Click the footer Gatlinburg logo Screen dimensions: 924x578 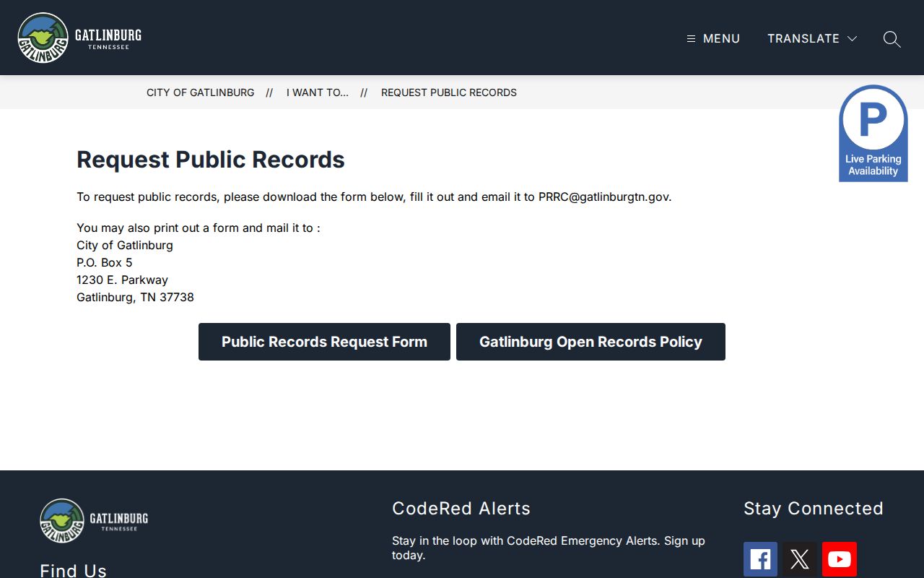coord(94,520)
